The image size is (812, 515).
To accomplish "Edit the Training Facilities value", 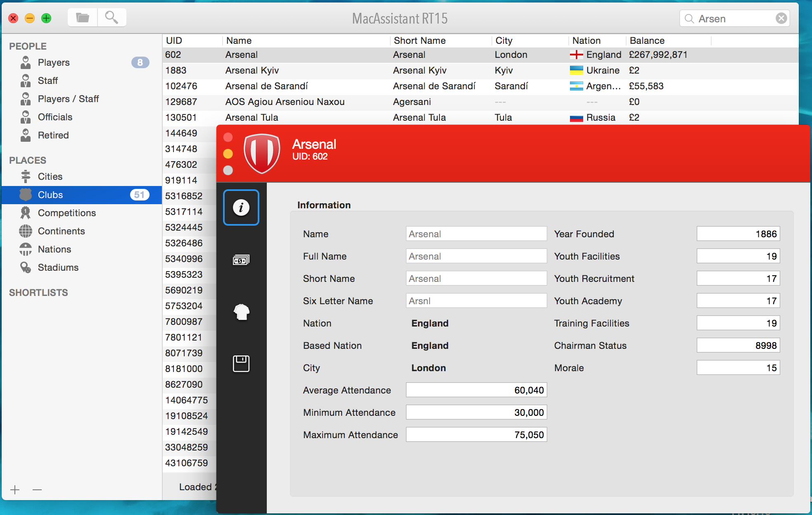I will (738, 323).
